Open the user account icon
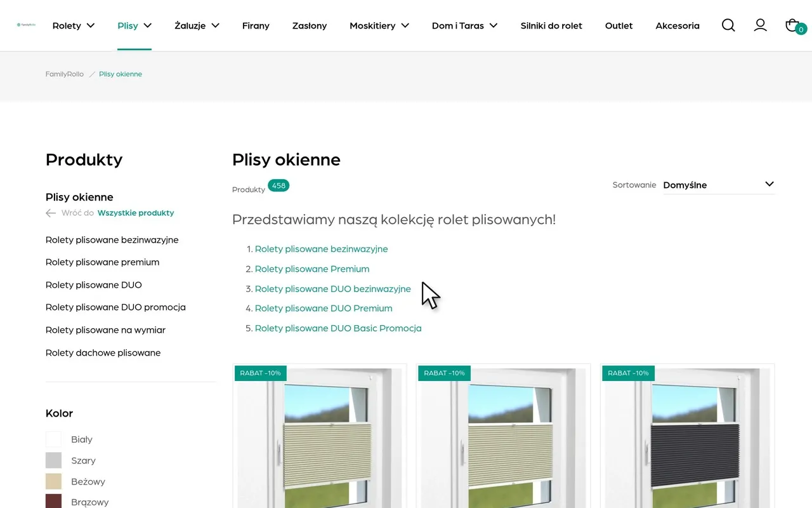This screenshot has height=508, width=812. tap(760, 25)
